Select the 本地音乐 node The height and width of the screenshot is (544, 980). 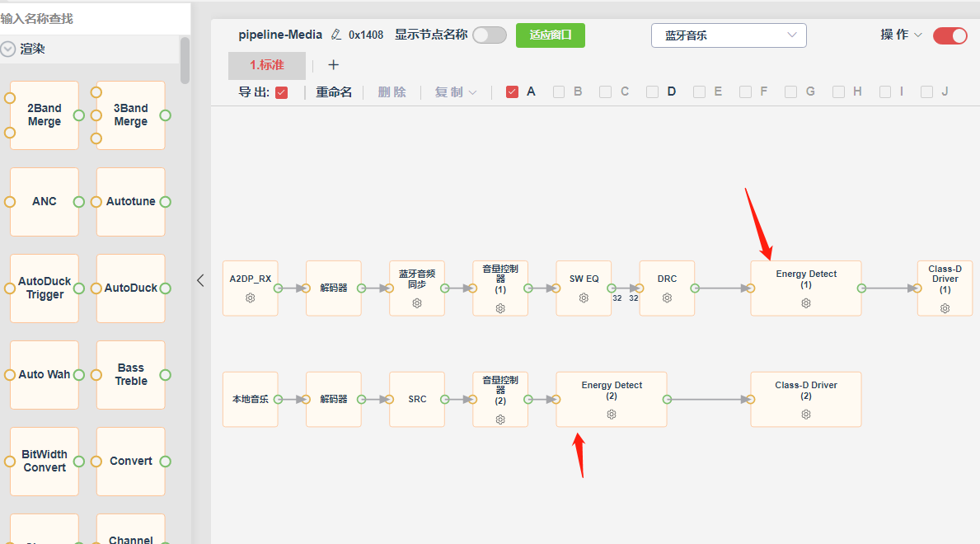[250, 400]
